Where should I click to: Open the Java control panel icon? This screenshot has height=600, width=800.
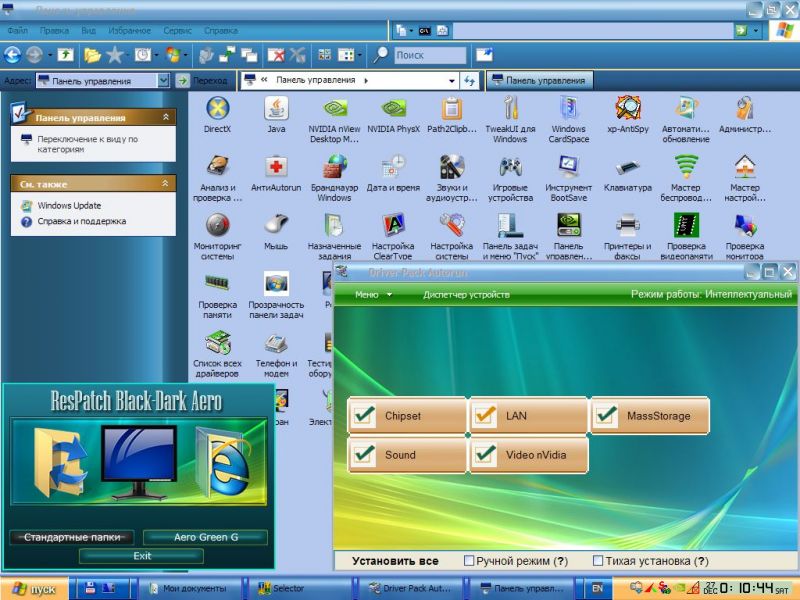[276, 109]
